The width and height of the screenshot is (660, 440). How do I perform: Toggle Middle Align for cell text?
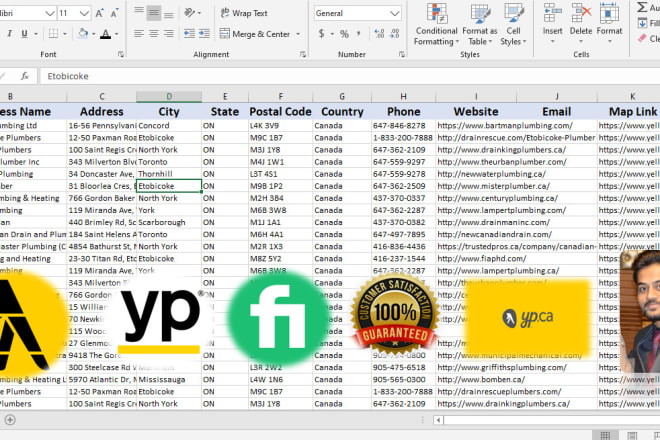154,13
